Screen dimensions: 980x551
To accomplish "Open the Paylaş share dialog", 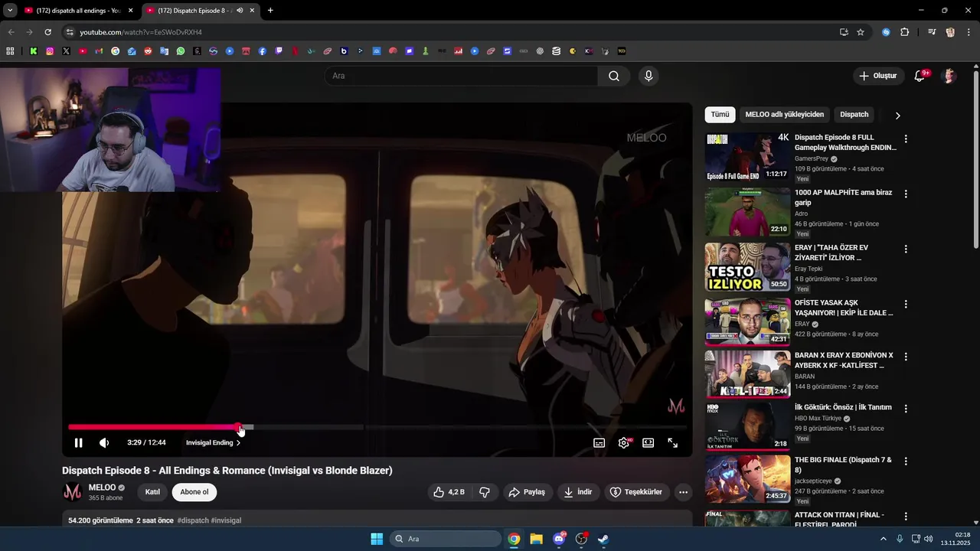I will coord(527,492).
